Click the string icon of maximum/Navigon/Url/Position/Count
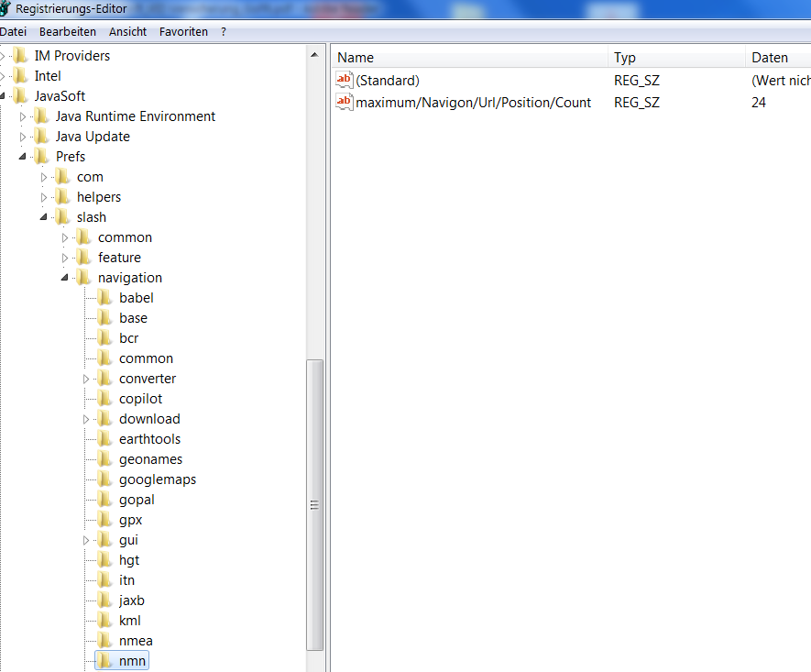 (345, 103)
